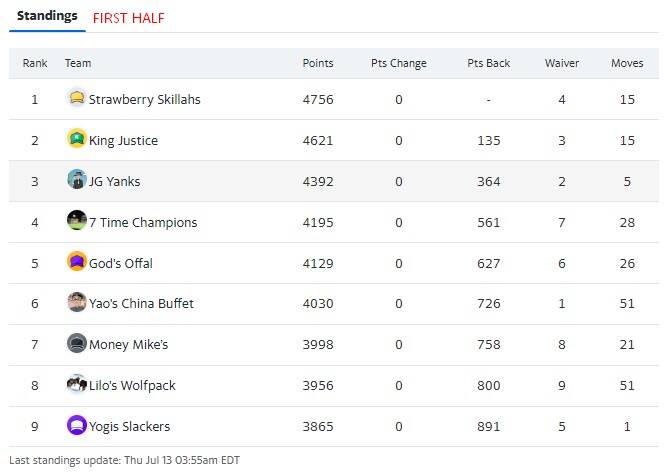This screenshot has height=474, width=666.
Task: Open the FIRST HALF tab
Action: click(x=128, y=18)
